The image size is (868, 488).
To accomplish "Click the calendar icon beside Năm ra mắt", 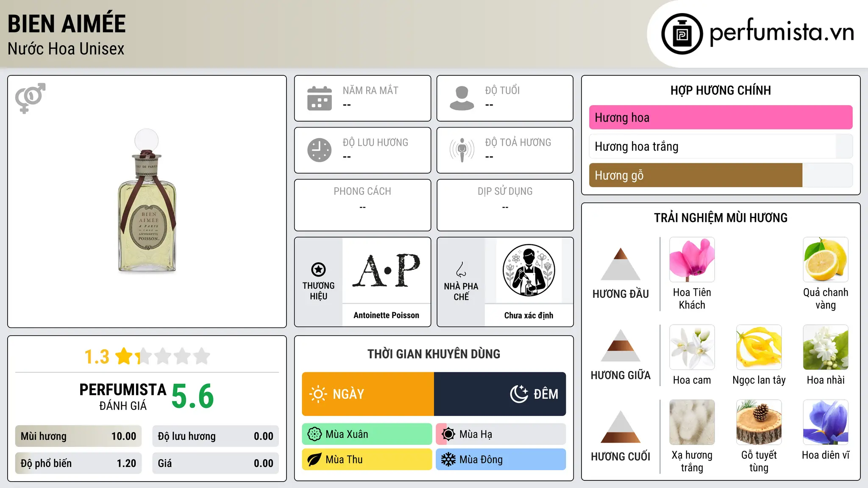I will 320,98.
